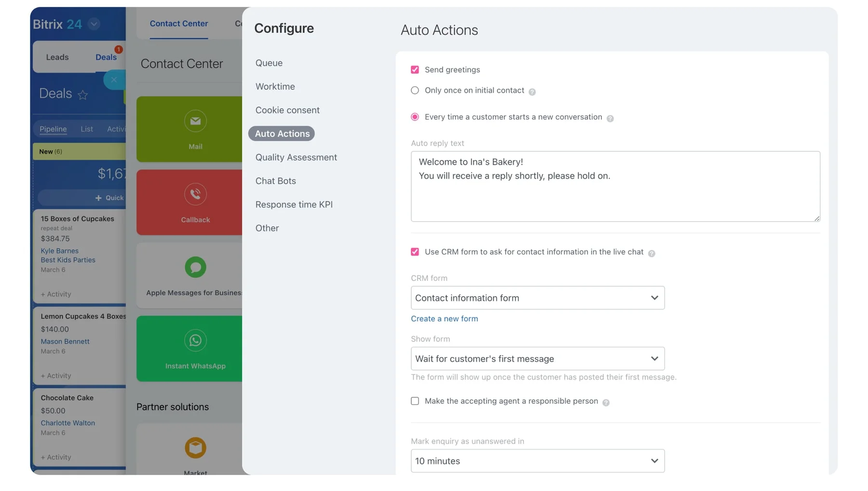Click help icon next to CRM form checkbox
The image size is (868, 491).
651,253
